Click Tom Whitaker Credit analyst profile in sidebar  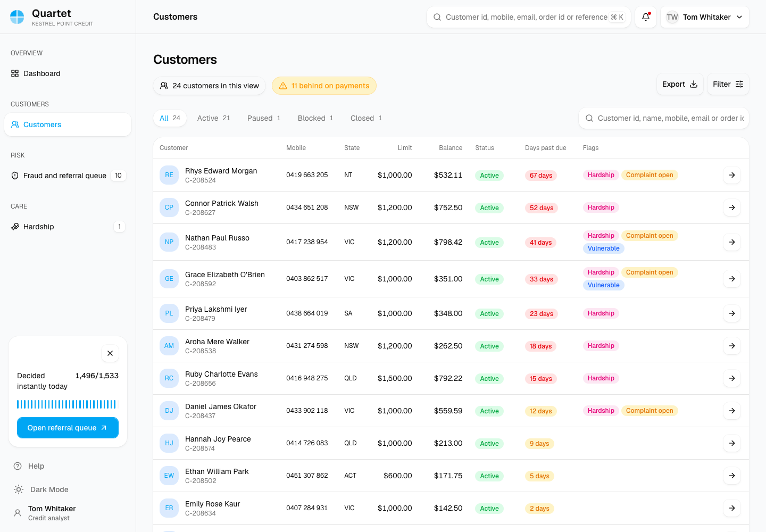point(68,513)
